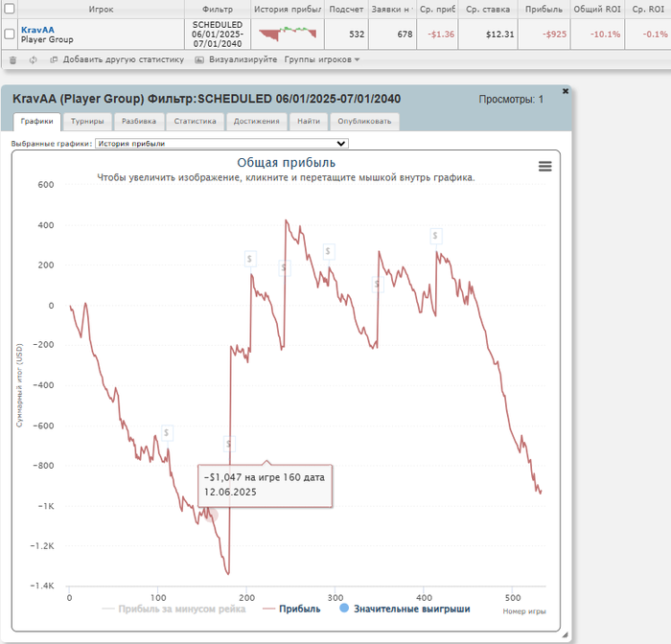The height and width of the screenshot is (644, 671).
Task: Sort by the Ср. ставка column header
Action: point(488,9)
